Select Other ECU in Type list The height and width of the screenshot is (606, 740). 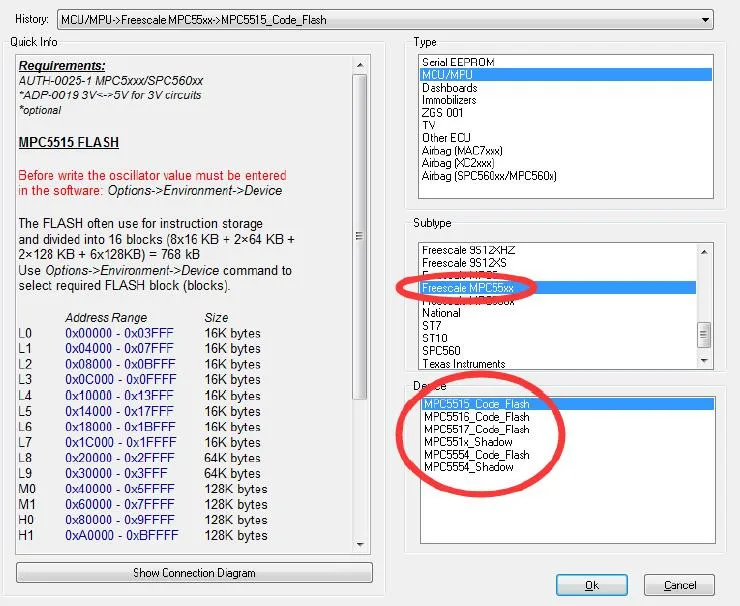(x=446, y=138)
